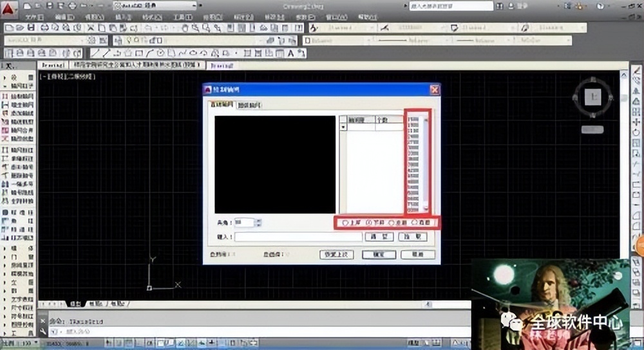The image size is (644, 350).
Task: Collapse the 轴网柱子 sidebar menu
Action: pyautogui.click(x=17, y=86)
